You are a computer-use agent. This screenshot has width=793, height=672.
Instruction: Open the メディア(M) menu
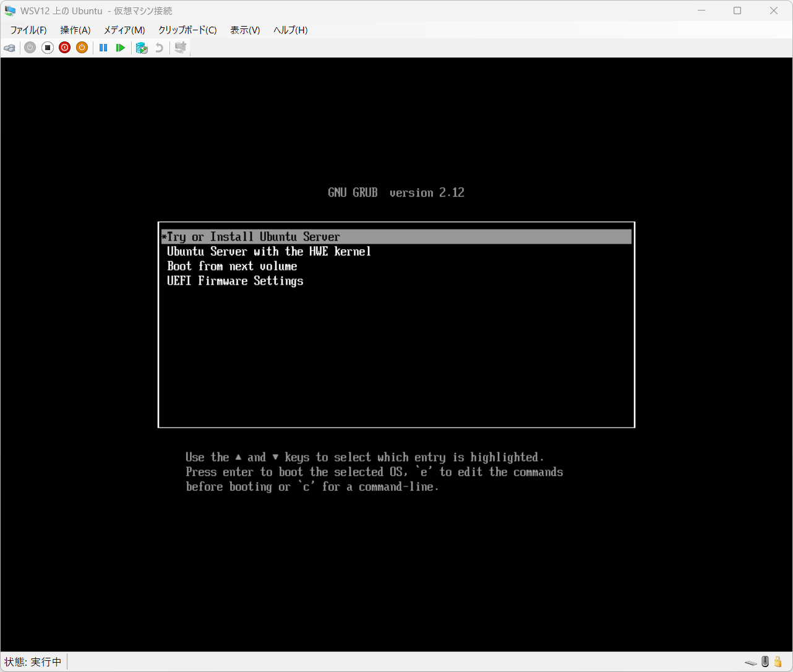click(x=124, y=30)
